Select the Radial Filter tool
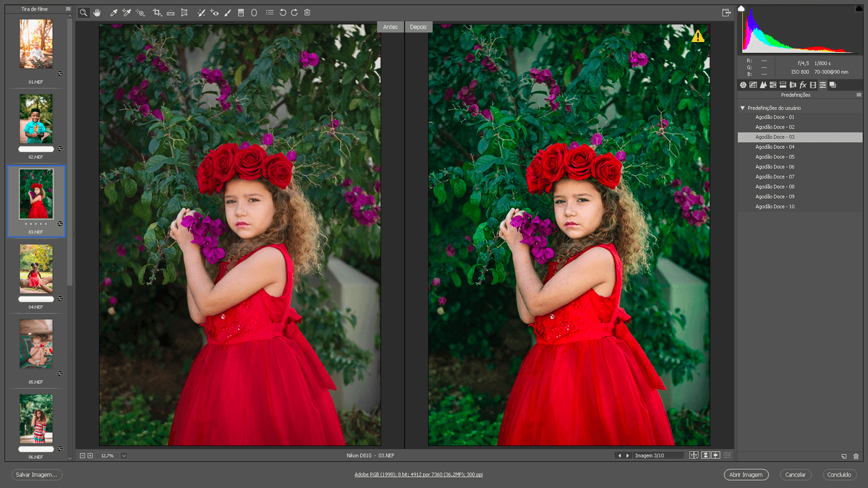 coord(254,13)
